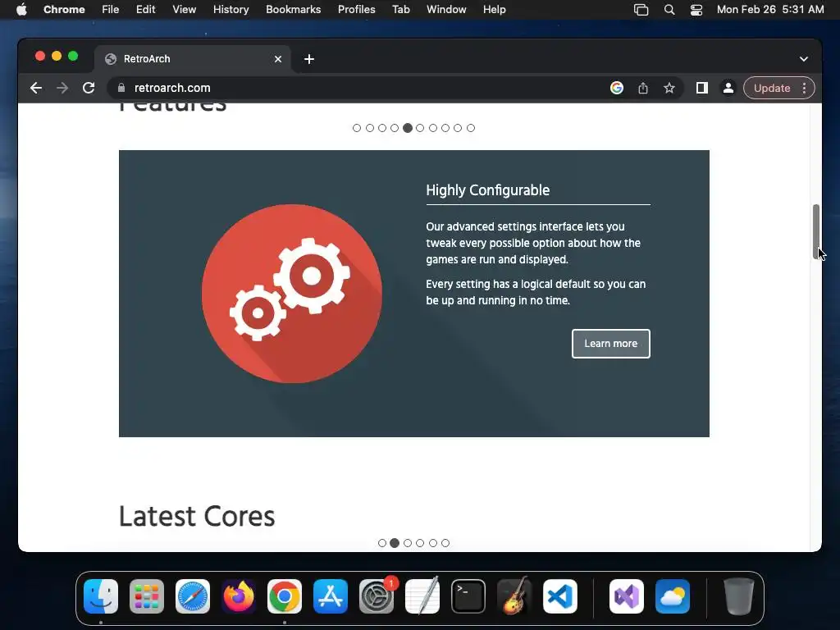Viewport: 840px width, 630px height.
Task: Click the forward navigation arrow
Action: click(x=62, y=88)
